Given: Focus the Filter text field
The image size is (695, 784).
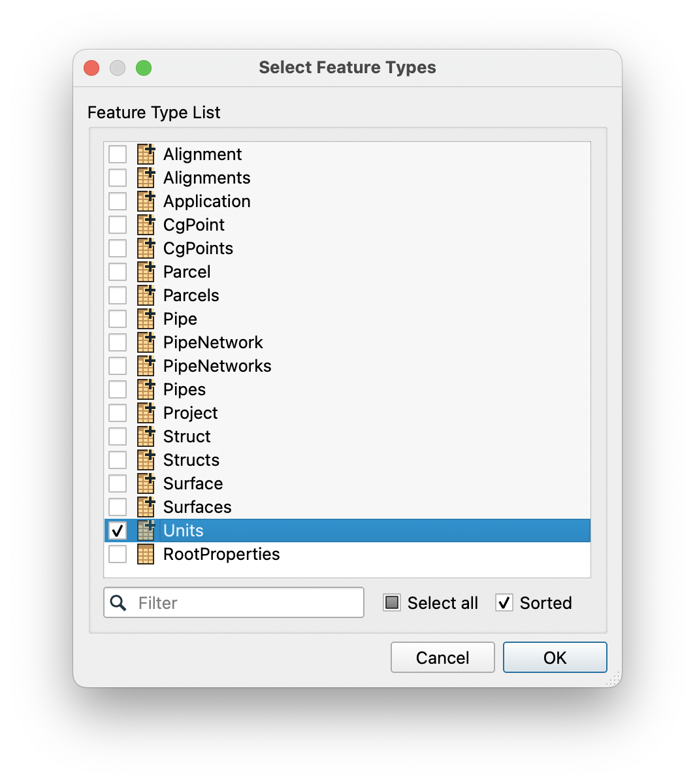Looking at the screenshot, I should (x=234, y=602).
